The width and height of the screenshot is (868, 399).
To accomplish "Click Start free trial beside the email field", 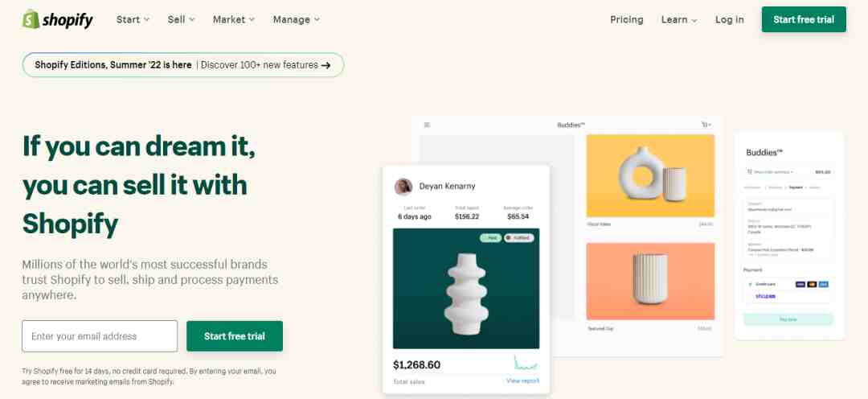I will (235, 335).
